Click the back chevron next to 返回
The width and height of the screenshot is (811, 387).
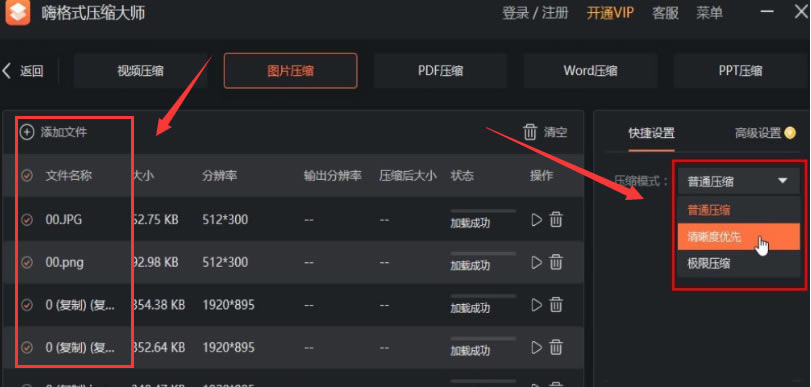point(7,71)
